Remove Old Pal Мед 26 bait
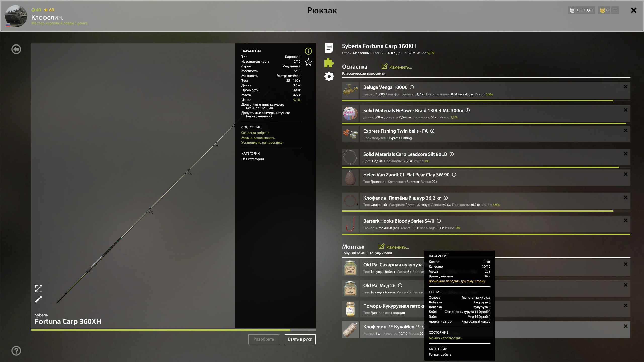 [x=626, y=285]
